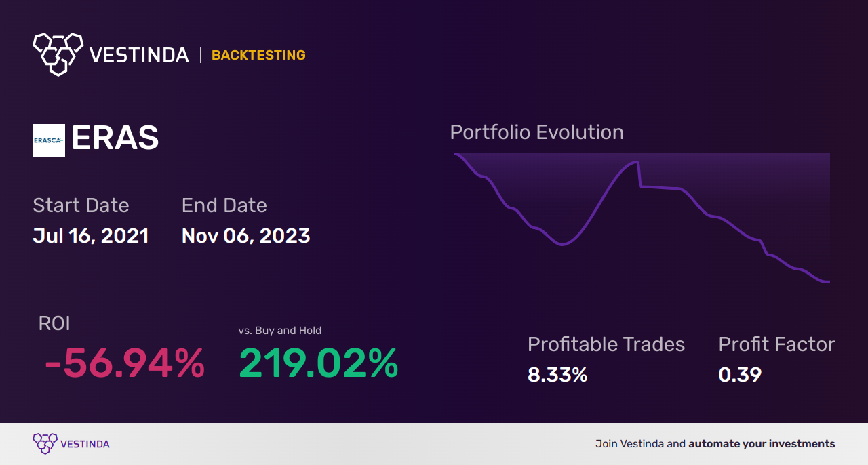Click the small Vestinda logo in footer

click(x=45, y=444)
